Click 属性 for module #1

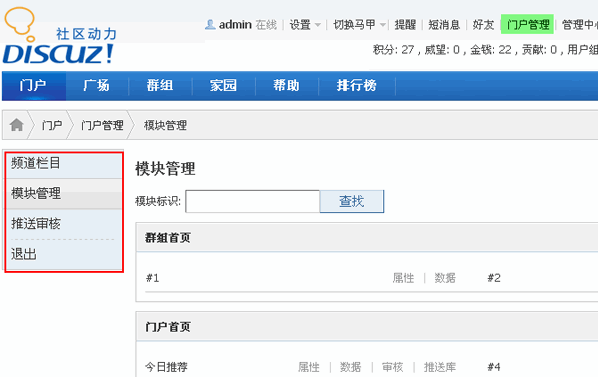(403, 278)
